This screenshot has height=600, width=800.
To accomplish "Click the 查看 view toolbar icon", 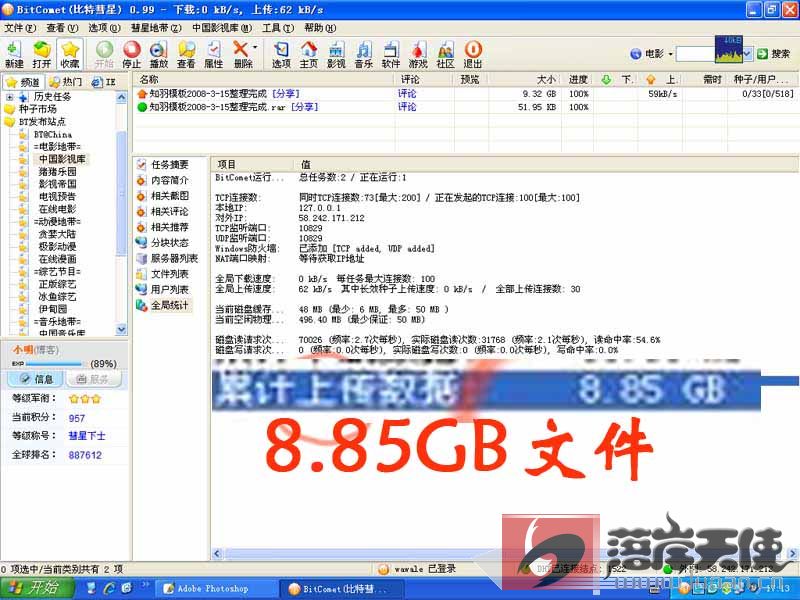I will pyautogui.click(x=186, y=54).
